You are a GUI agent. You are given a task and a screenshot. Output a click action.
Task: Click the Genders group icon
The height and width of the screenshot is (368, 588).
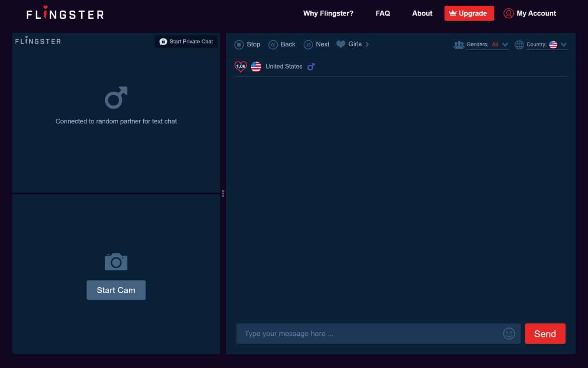(459, 45)
